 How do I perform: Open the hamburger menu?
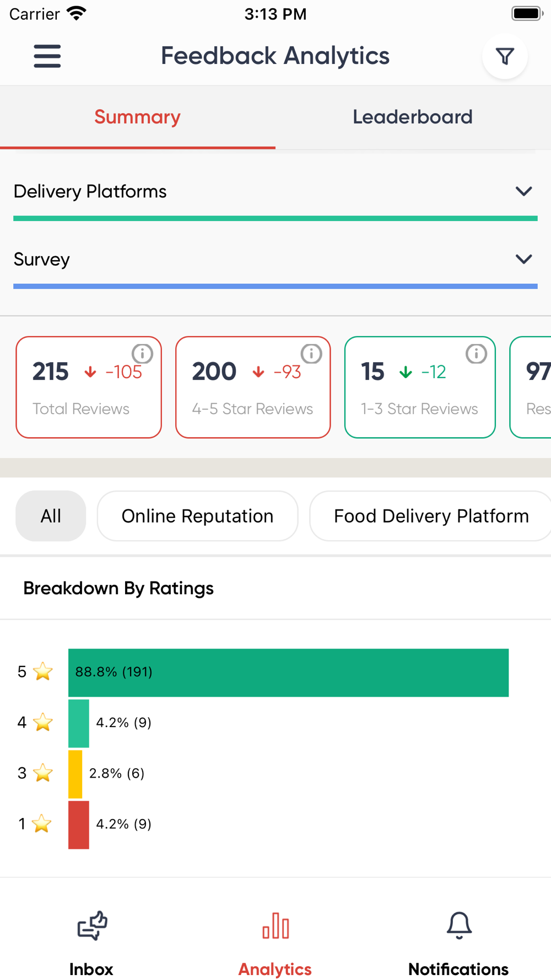point(47,56)
